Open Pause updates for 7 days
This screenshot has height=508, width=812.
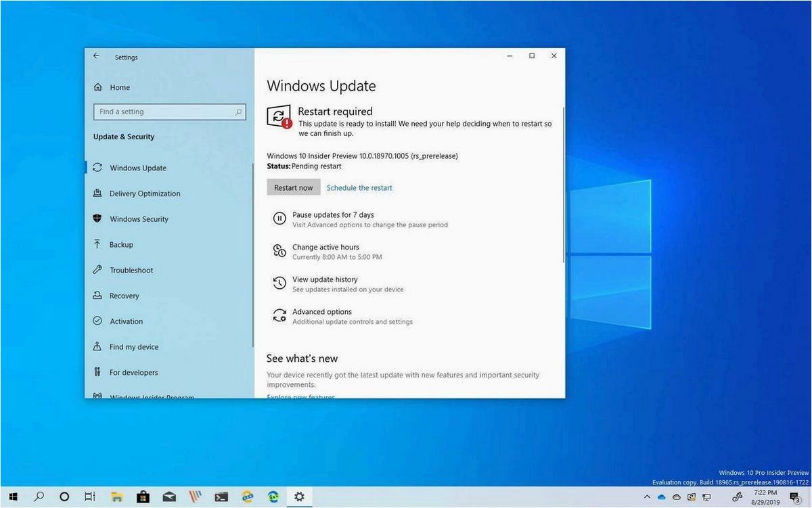tap(333, 215)
